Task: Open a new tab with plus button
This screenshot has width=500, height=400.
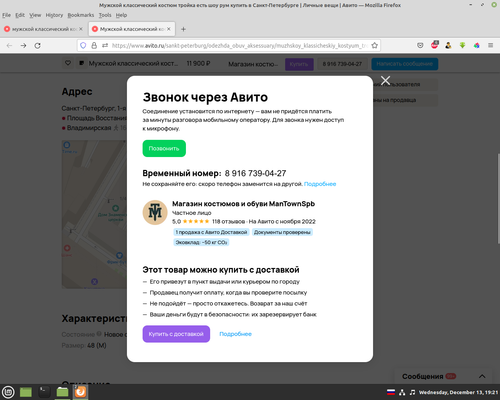Action: click(x=183, y=29)
